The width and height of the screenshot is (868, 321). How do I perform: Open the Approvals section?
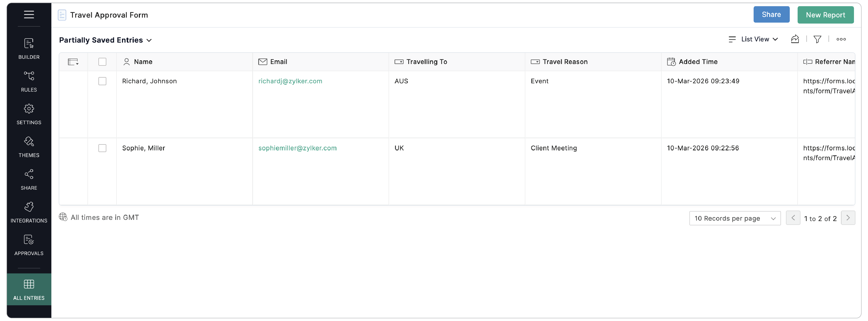click(29, 245)
